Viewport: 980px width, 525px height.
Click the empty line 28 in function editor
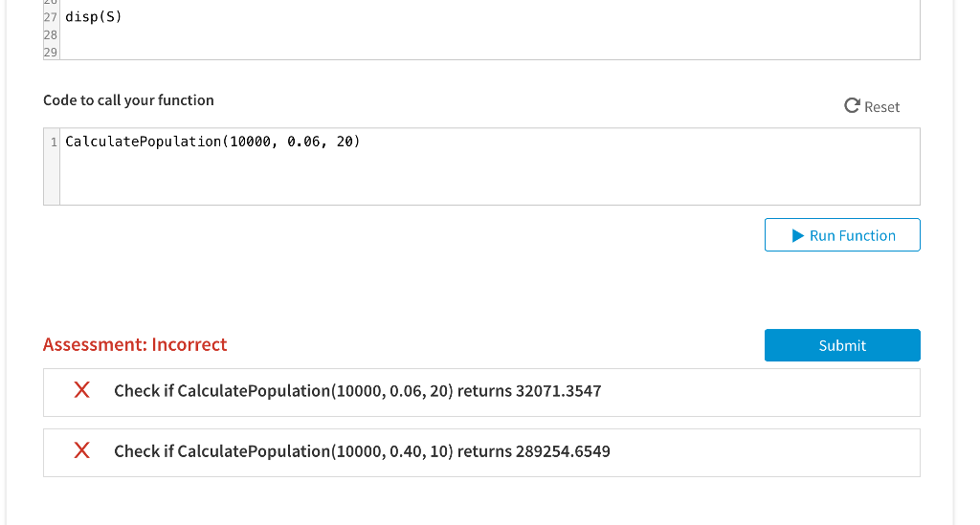[489, 35]
